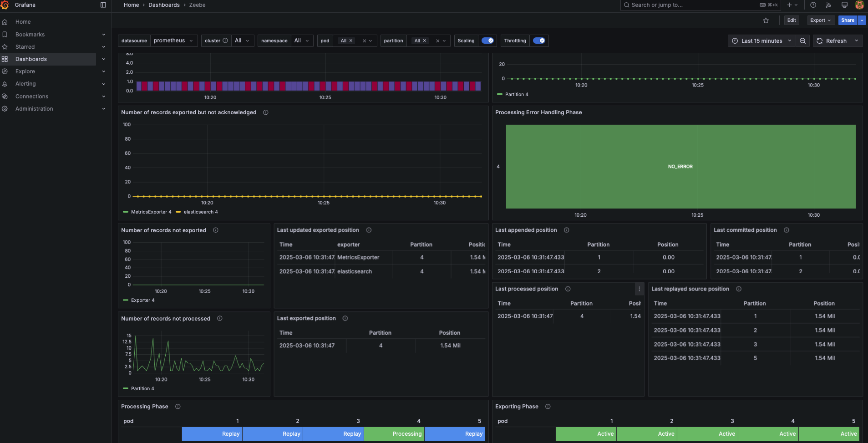868x443 pixels.
Task: Open Explore in the sidebar
Action: [x=25, y=71]
